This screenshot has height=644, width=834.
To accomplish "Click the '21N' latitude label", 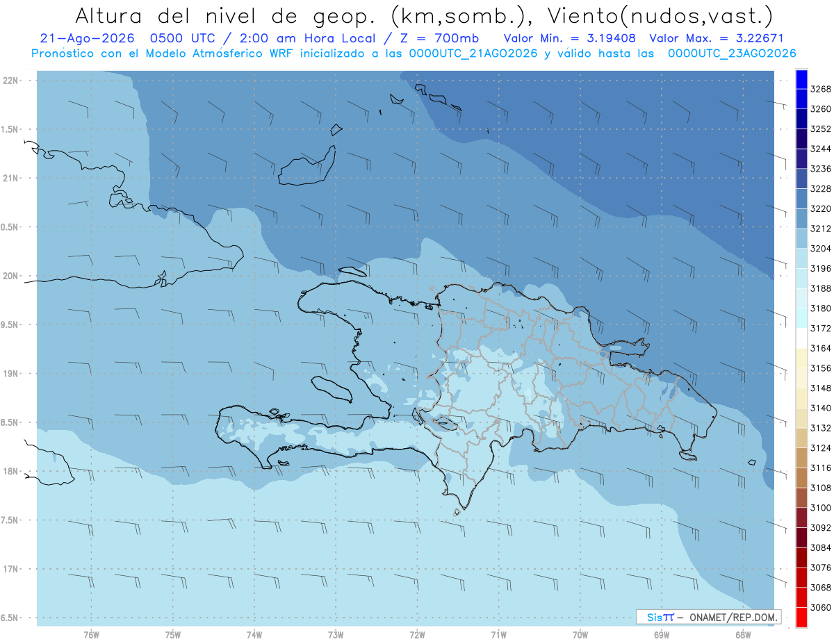I will pos(11,179).
